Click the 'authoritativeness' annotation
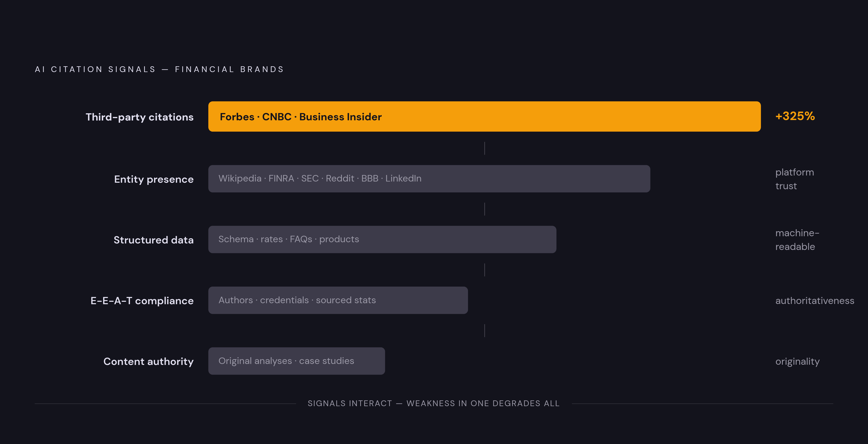Image resolution: width=868 pixels, height=444 pixels. click(815, 301)
